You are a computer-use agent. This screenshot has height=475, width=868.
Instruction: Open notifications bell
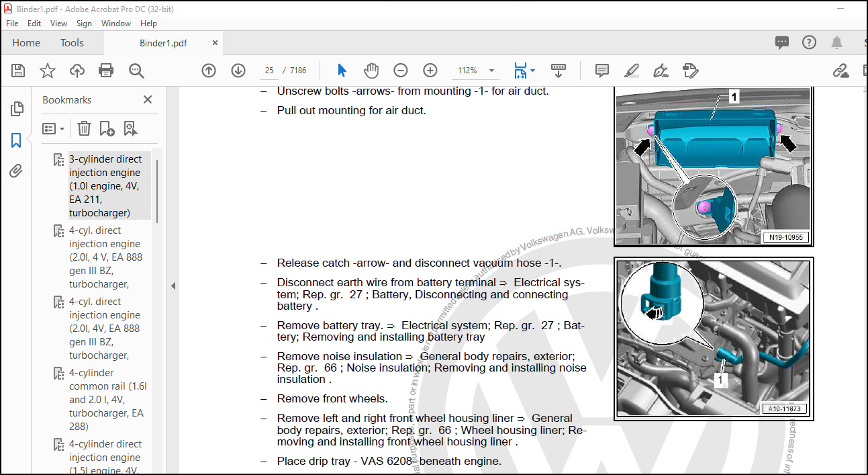point(836,42)
